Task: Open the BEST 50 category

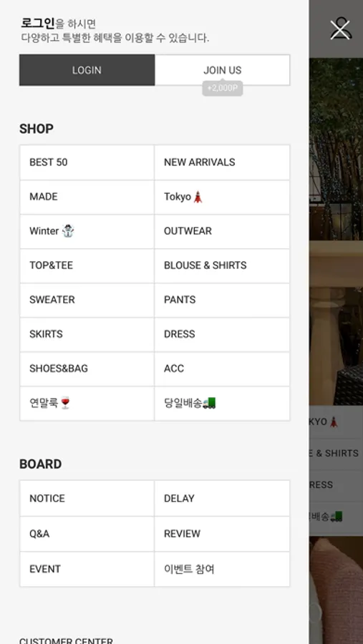Action: tap(87, 162)
